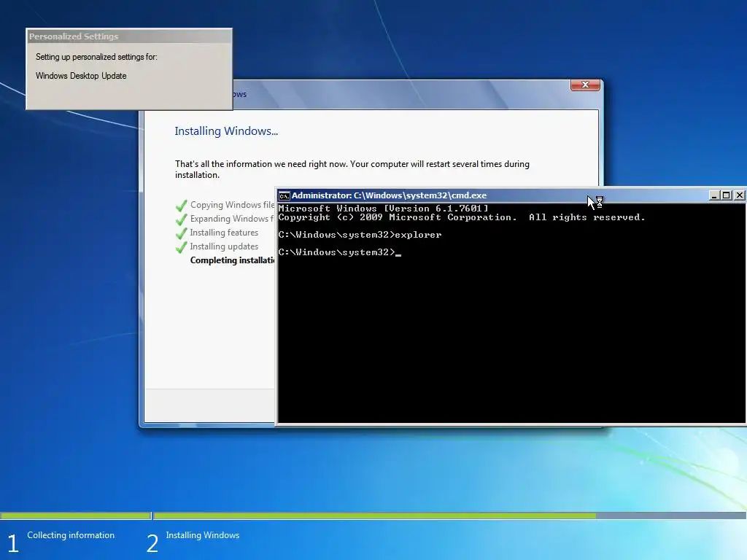Click the 'Installing Windows...' heading
The image size is (747, 560).
226,131
